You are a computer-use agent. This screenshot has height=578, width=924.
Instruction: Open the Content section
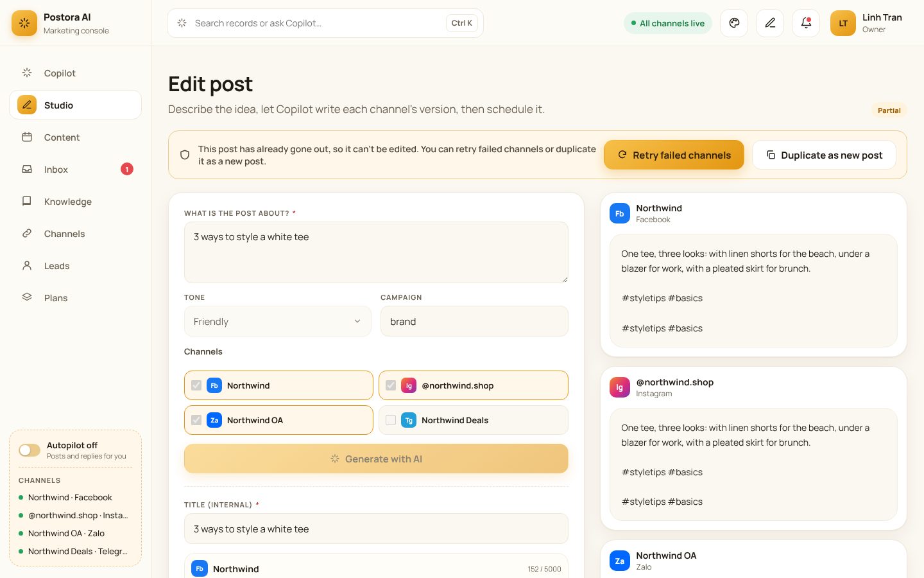75,137
